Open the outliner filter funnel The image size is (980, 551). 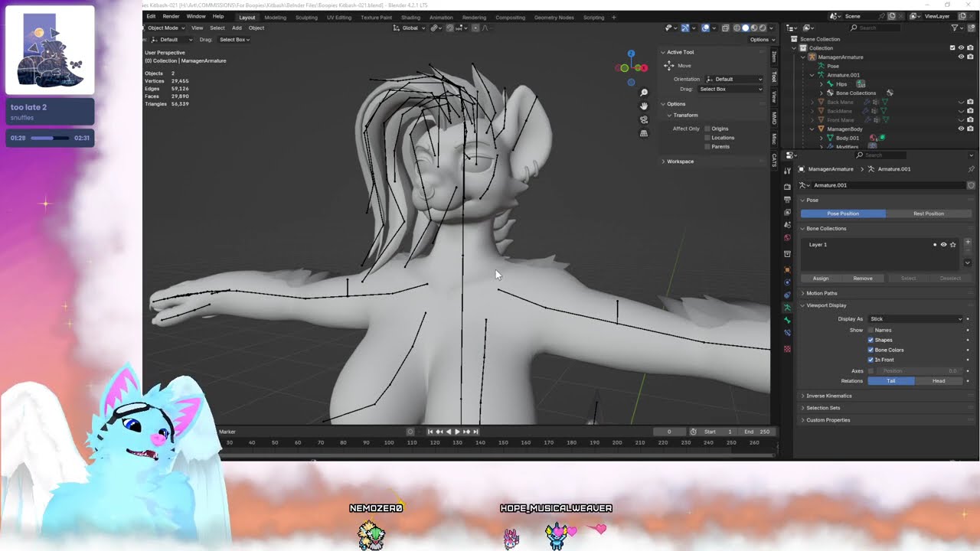tap(955, 28)
